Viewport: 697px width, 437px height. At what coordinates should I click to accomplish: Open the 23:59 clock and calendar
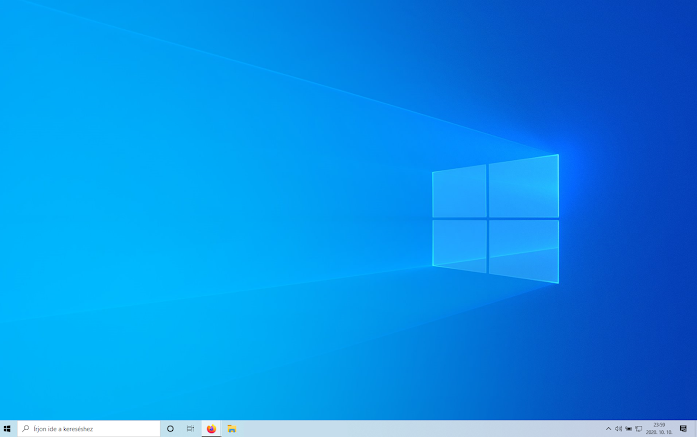click(659, 429)
